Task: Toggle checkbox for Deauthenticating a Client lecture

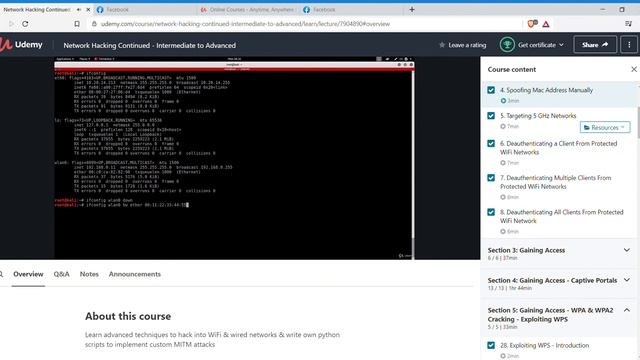Action: (491, 143)
